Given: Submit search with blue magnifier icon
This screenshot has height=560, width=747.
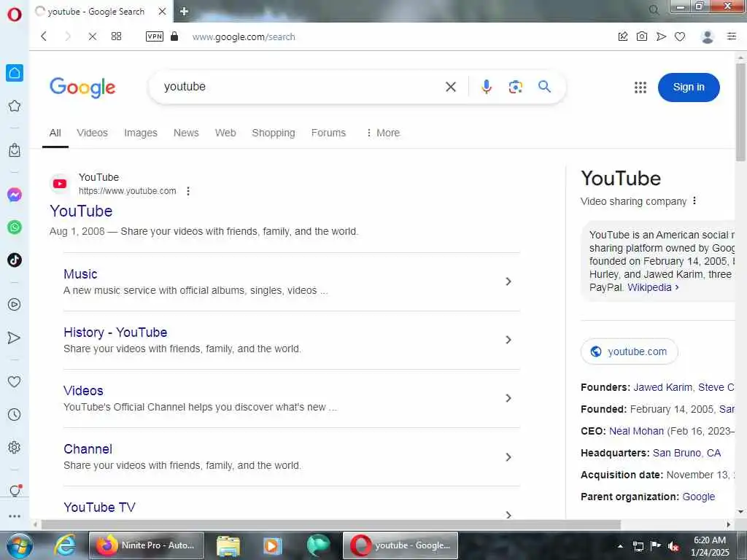Looking at the screenshot, I should point(544,86).
